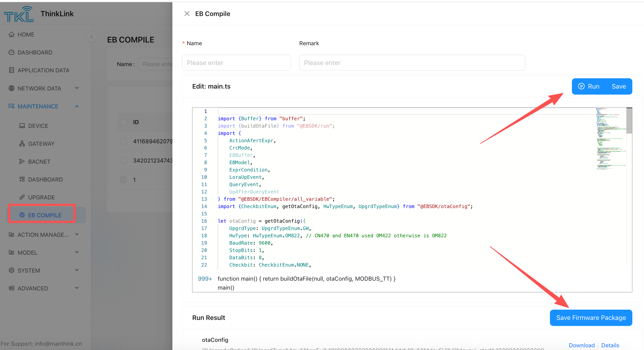Click the Download link for otaConfig
The image size is (644, 350).
(x=581, y=345)
